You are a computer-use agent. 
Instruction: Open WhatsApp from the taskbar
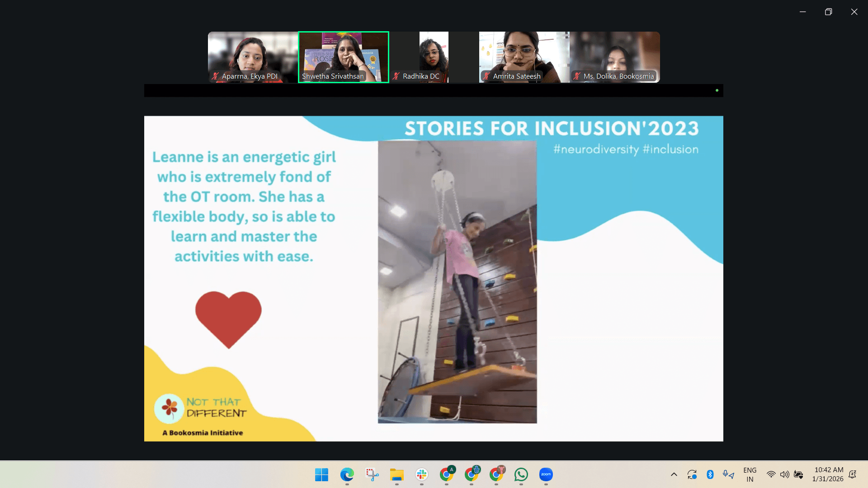click(x=521, y=474)
